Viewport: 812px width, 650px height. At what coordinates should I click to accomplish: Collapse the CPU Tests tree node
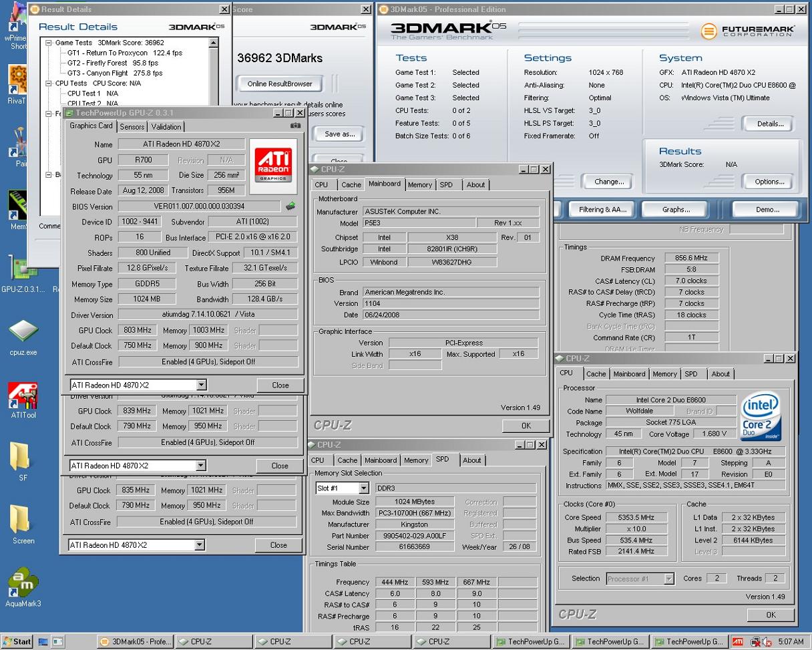(49, 84)
